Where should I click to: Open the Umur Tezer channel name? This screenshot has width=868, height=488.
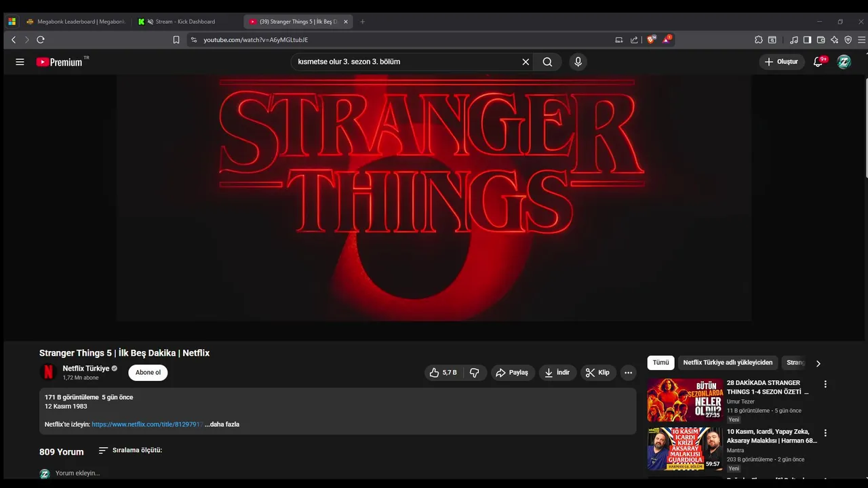pyautogui.click(x=741, y=402)
